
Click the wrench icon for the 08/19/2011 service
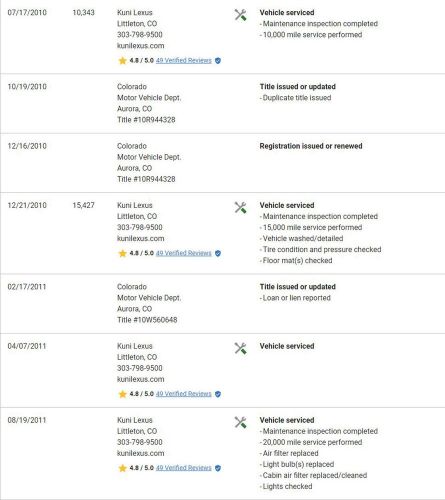pyautogui.click(x=240, y=422)
